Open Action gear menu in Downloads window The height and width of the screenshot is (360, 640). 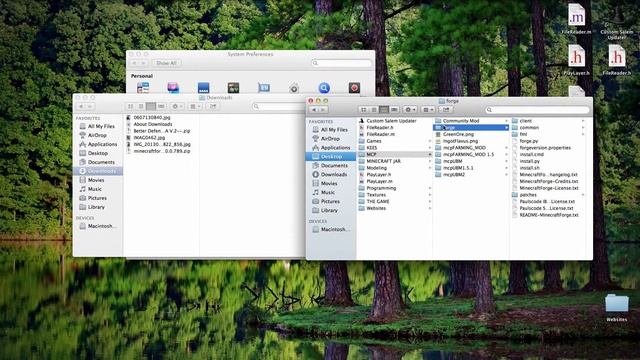click(177, 106)
